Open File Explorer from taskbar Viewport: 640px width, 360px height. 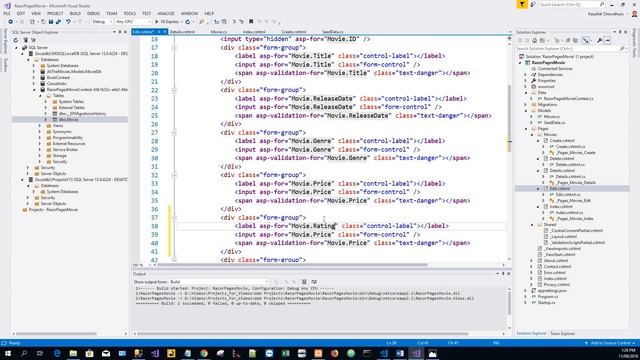(x=73, y=353)
